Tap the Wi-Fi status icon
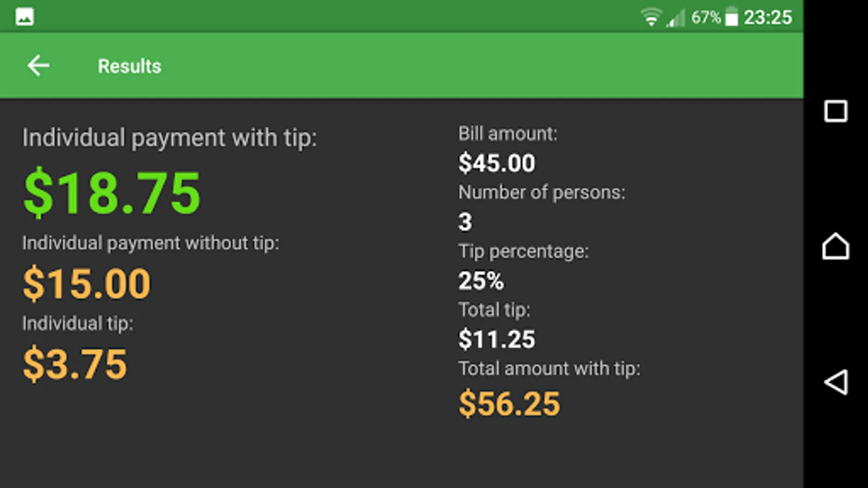The width and height of the screenshot is (868, 488). tap(650, 17)
